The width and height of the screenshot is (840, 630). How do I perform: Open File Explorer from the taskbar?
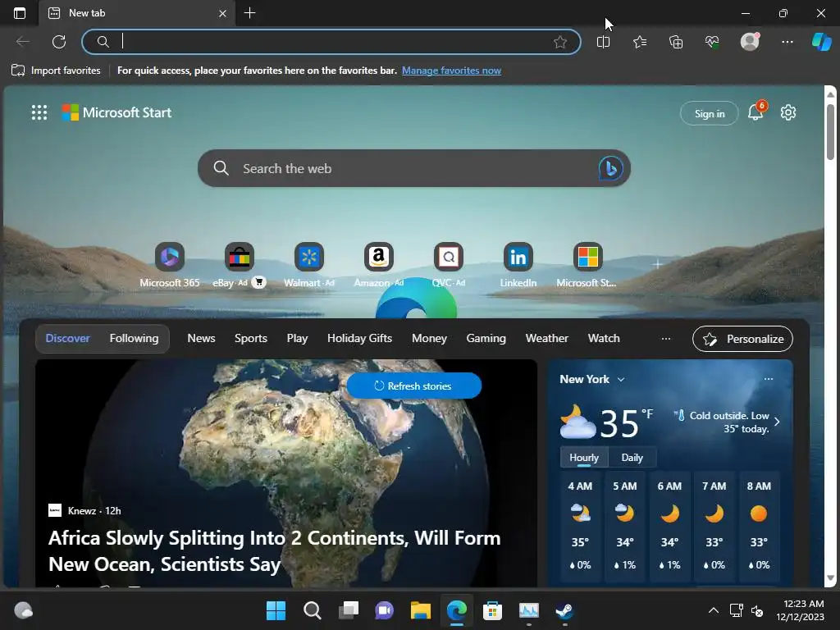pos(421,610)
